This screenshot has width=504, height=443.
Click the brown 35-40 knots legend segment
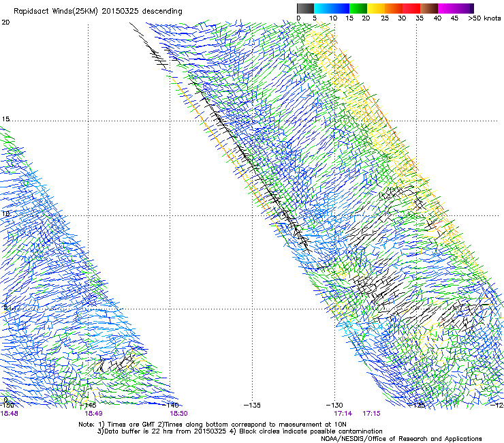pos(429,8)
